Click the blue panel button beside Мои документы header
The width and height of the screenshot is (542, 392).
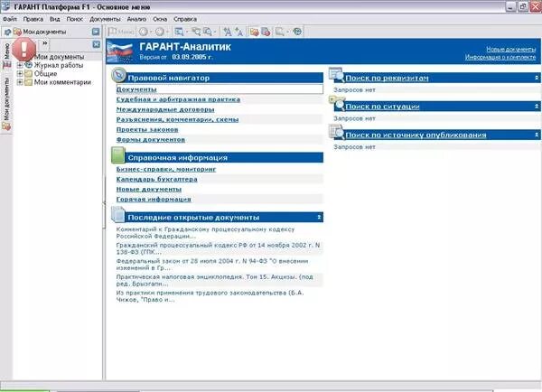96,32
